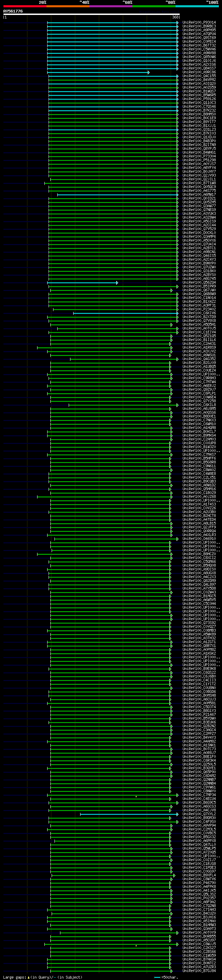The image size is (222, 980).
Task: Click the green ~80% legend segment
Action: (x=154, y=6)
